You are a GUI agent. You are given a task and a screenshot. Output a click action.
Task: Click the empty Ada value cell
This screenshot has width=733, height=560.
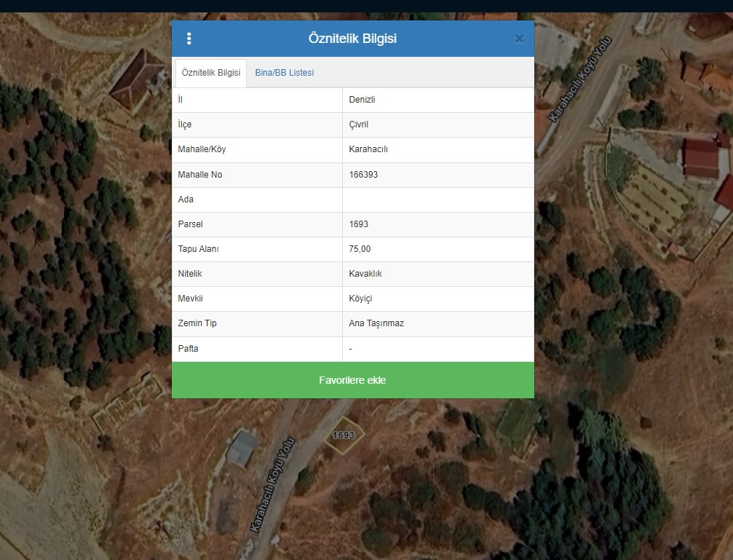pos(437,200)
